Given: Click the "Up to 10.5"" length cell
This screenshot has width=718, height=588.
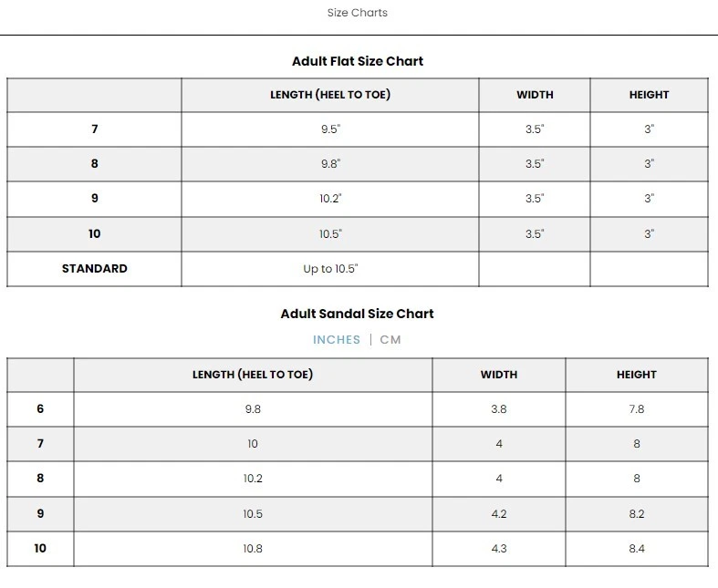Looking at the screenshot, I should [330, 269].
